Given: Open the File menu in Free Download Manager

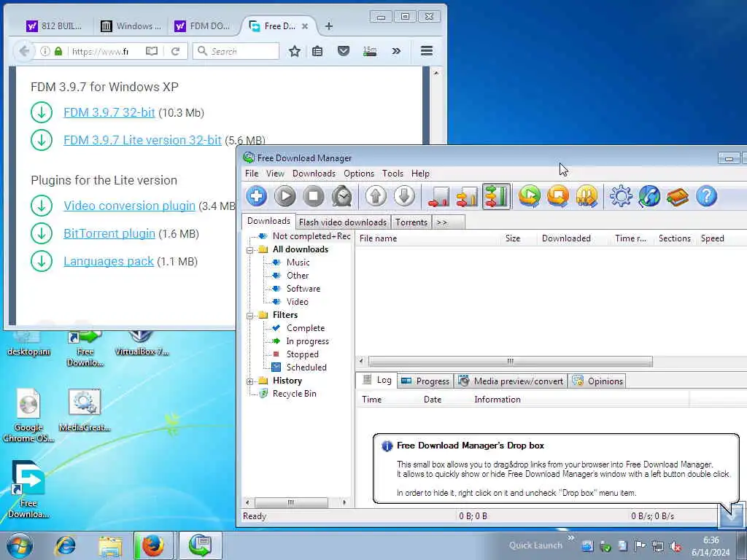Looking at the screenshot, I should (252, 174).
